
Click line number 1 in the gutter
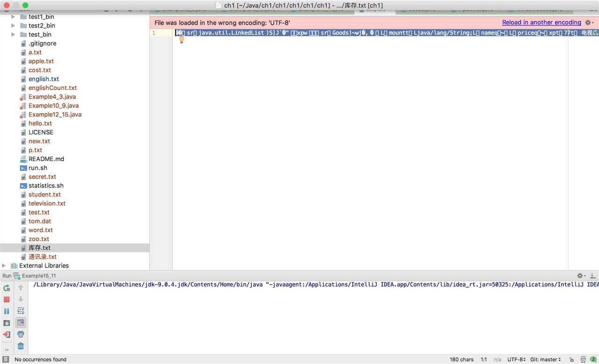pyautogui.click(x=153, y=33)
